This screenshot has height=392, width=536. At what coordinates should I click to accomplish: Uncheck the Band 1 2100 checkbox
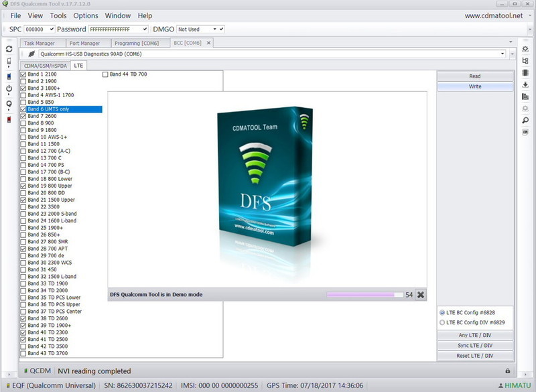pyautogui.click(x=23, y=74)
